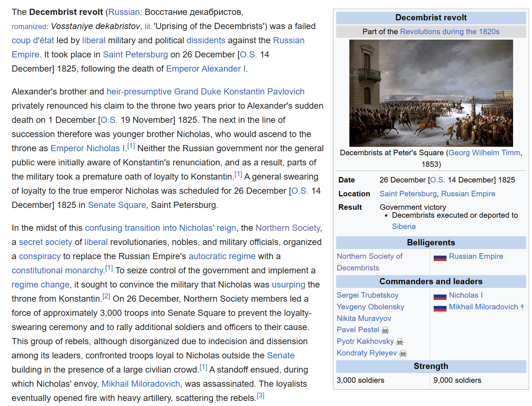This screenshot has height=406, width=532.
Task: Click citation [2] after 'throne from Konstantin'
Action: (x=106, y=297)
